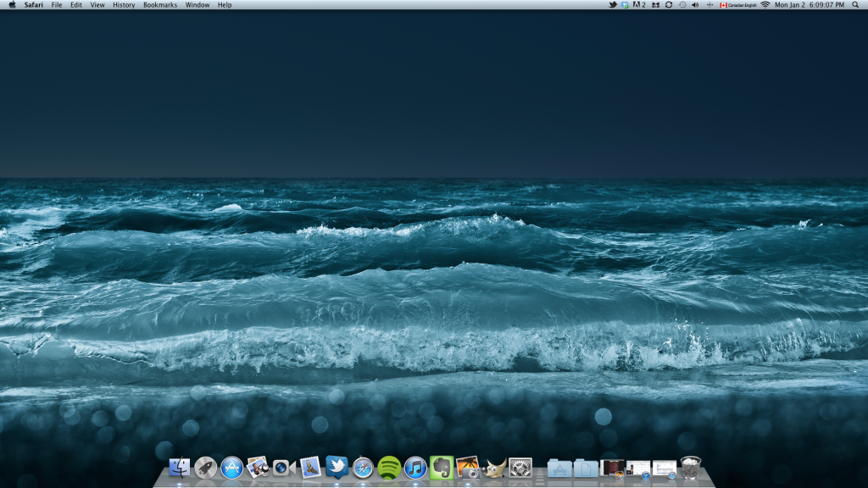
Task: Open the Window menu
Action: 197,5
